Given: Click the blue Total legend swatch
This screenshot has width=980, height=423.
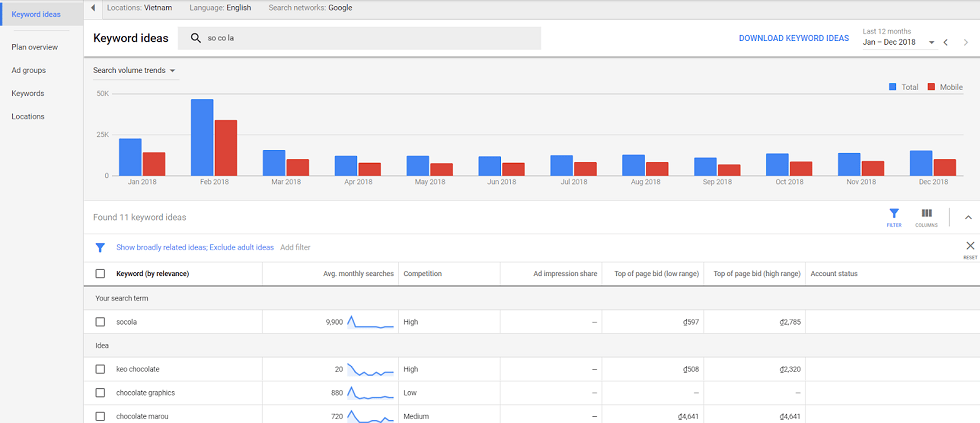Looking at the screenshot, I should pos(893,87).
